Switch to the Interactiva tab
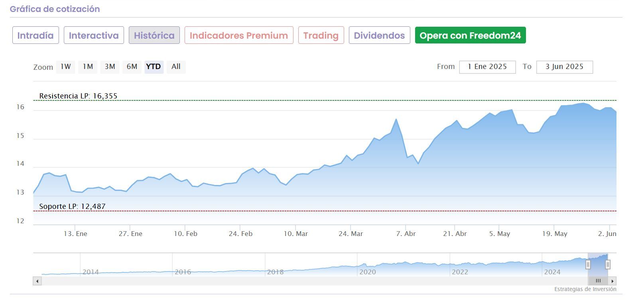This screenshot has width=644, height=305. point(94,35)
